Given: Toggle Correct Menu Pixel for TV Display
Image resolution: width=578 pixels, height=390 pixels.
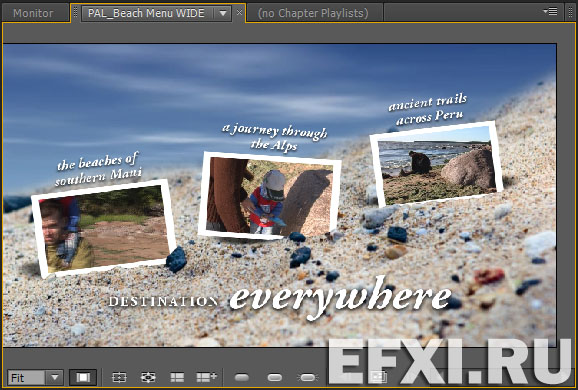Looking at the screenshot, I should [83, 377].
